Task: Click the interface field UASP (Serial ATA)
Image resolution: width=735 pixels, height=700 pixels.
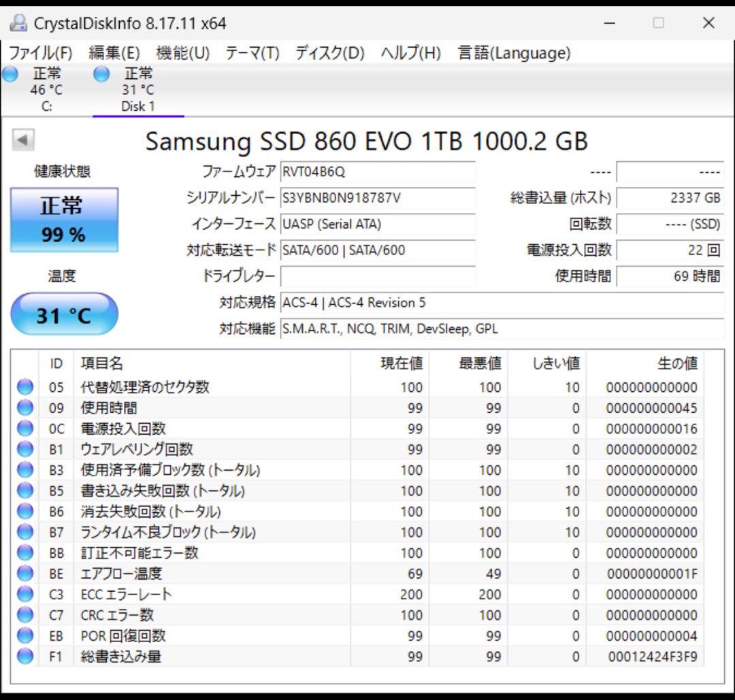Action: (378, 224)
